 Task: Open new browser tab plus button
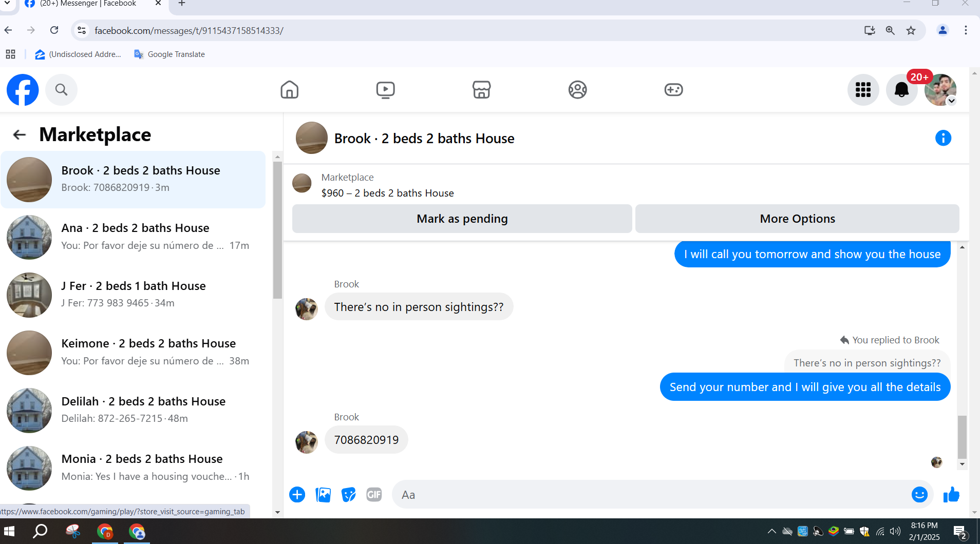click(182, 4)
